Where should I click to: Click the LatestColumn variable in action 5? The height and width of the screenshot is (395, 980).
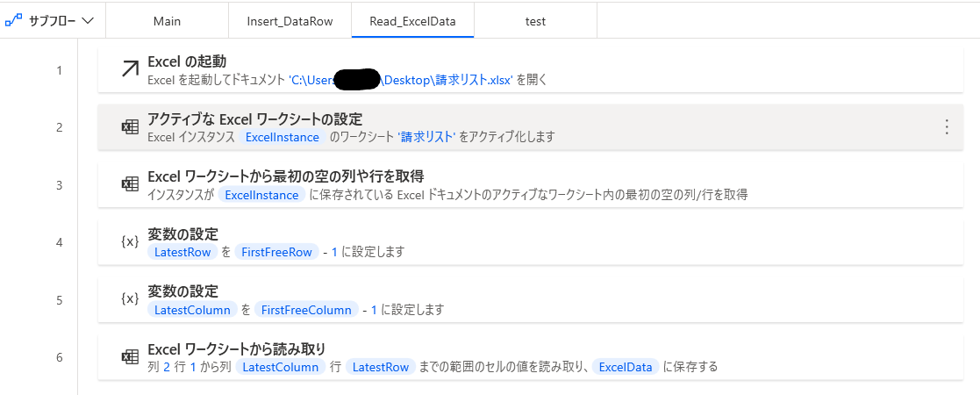(192, 309)
